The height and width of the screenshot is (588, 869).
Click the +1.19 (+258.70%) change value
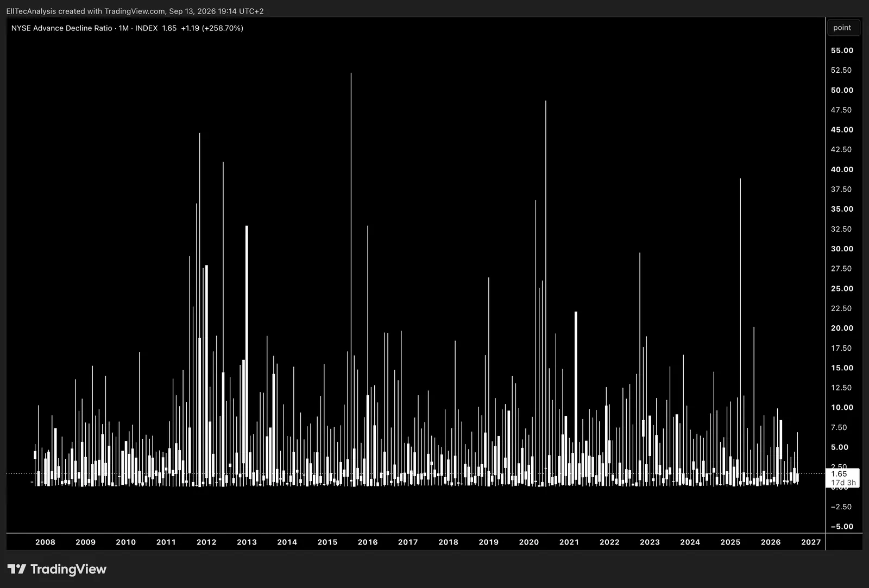coord(212,28)
